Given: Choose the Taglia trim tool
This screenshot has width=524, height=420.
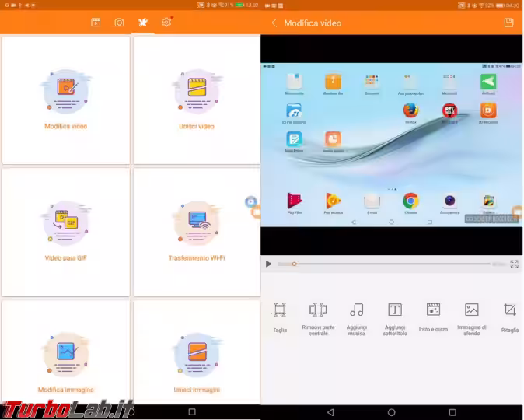Looking at the screenshot, I should coord(280,314).
